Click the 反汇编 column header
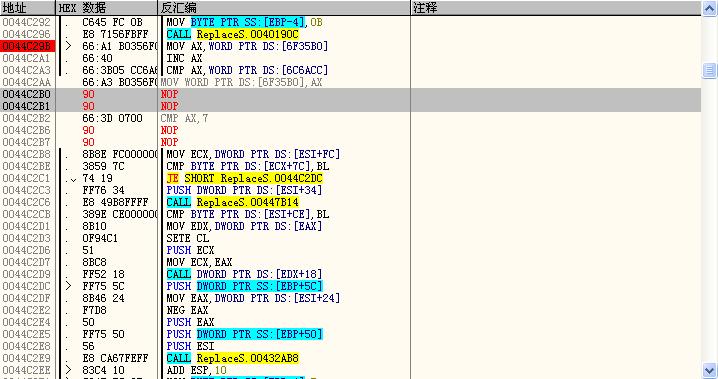This screenshot has height=379, width=718. 284,8
